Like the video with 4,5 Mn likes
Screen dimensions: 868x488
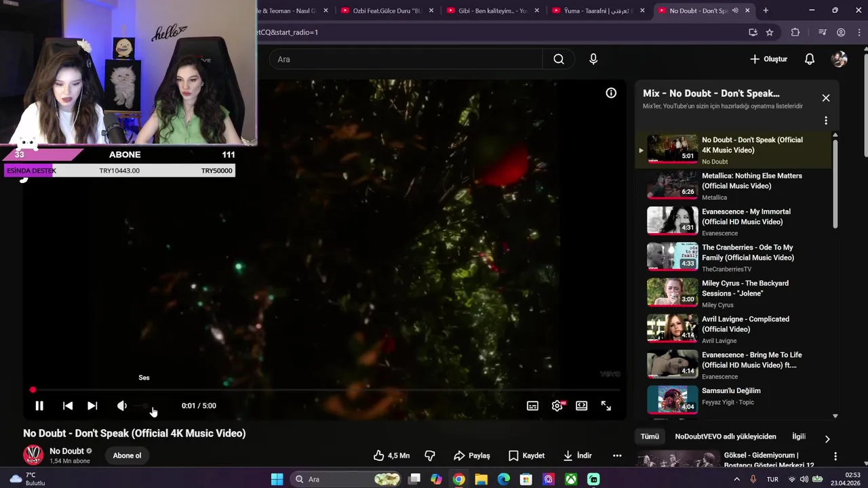click(392, 455)
